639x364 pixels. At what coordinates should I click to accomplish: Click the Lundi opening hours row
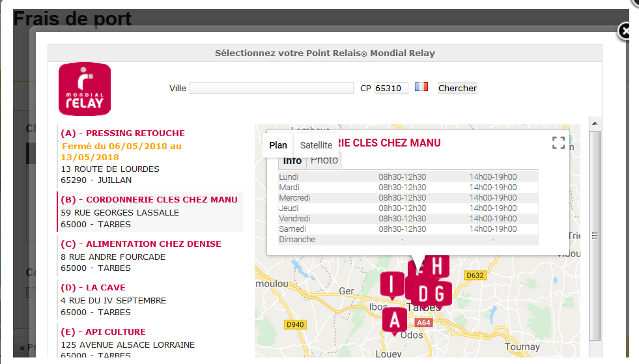[408, 177]
